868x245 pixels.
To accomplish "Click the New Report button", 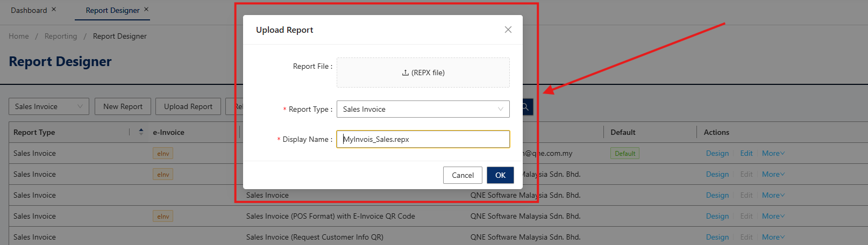I will pyautogui.click(x=123, y=106).
